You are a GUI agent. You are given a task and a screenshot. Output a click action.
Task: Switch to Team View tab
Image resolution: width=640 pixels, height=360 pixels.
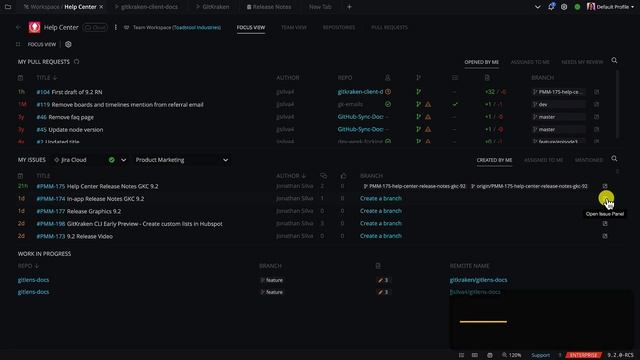tap(293, 27)
